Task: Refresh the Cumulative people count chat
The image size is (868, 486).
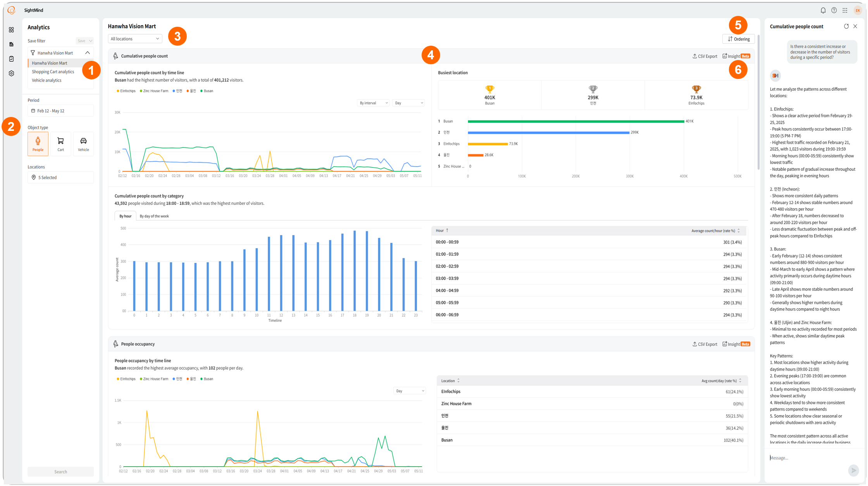Action: tap(846, 26)
